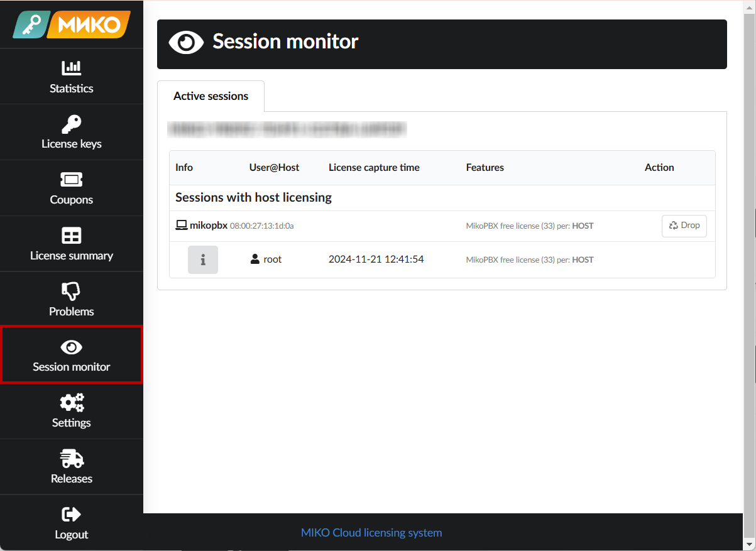The width and height of the screenshot is (756, 551).
Task: Open License keys via key icon
Action: pyautogui.click(x=72, y=124)
